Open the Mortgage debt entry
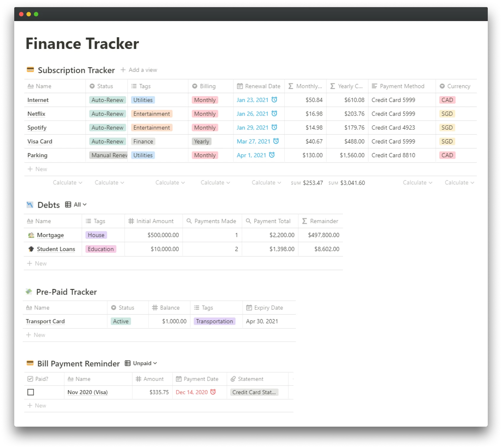Viewport: 502px width, 448px height. [x=50, y=235]
